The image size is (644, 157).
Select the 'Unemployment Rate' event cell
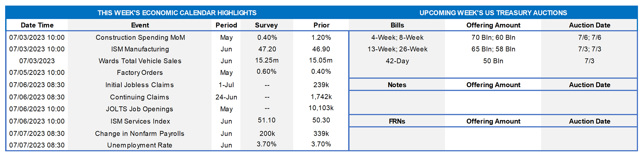(140, 145)
